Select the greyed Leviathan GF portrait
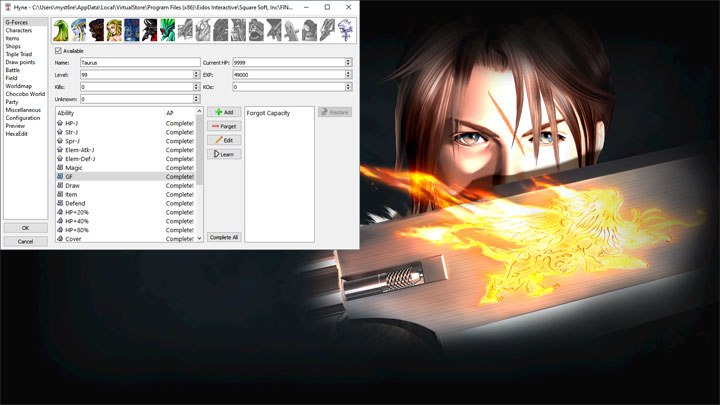 [185, 30]
